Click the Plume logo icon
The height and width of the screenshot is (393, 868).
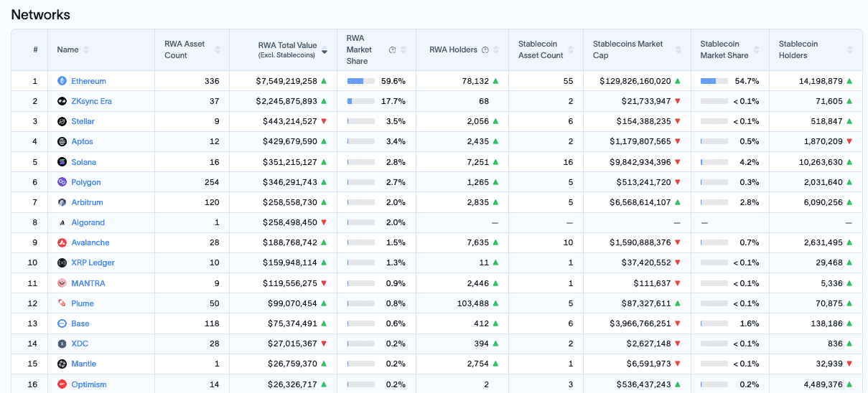click(62, 303)
